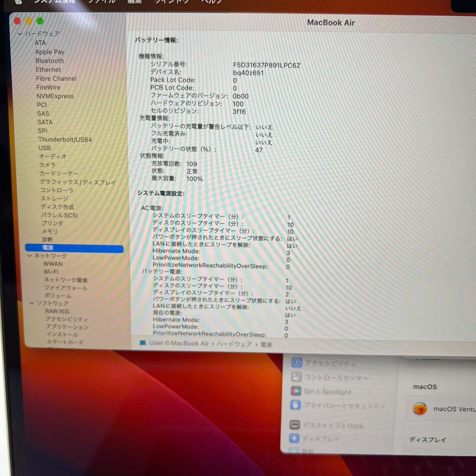Click ハードウェア in the bottom path bar
Image resolution: width=476 pixels, height=476 pixels.
(x=234, y=344)
